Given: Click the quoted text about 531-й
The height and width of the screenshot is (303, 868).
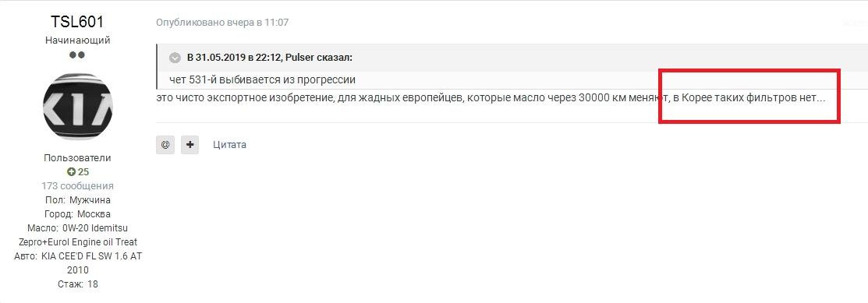Looking at the screenshot, I should (x=262, y=79).
